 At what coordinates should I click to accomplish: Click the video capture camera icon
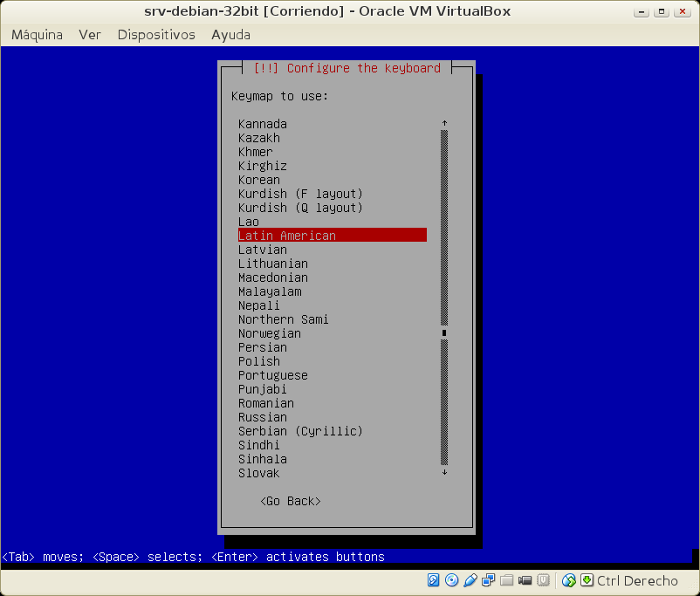[525, 580]
